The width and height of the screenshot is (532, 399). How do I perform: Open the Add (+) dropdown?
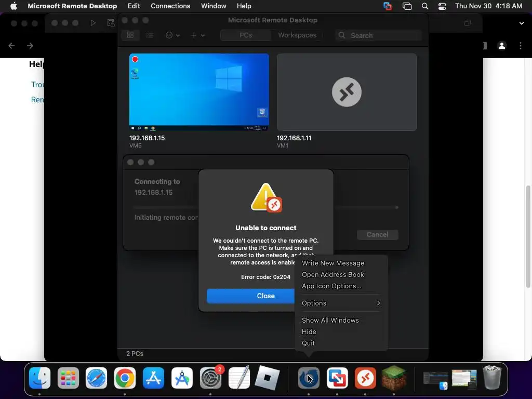pyautogui.click(x=198, y=35)
